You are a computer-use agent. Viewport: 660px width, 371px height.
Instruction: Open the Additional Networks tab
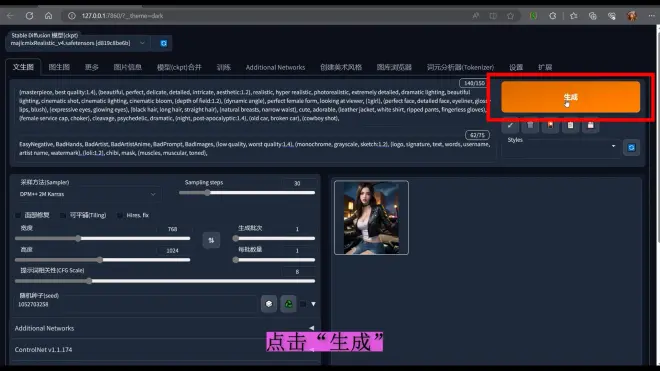point(275,67)
